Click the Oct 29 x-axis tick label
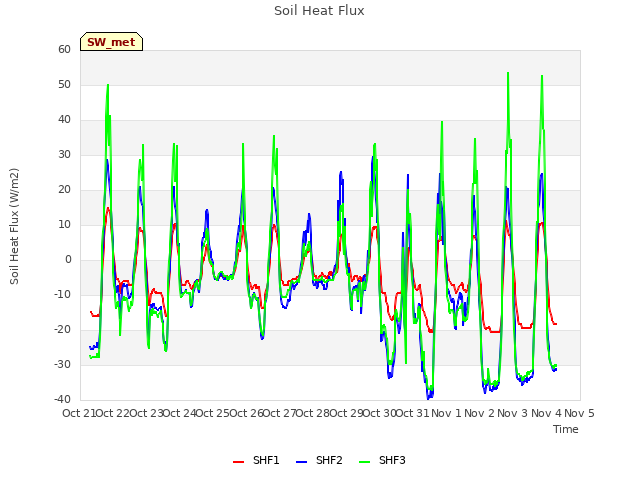Image resolution: width=640 pixels, height=480 pixels. tap(346, 413)
